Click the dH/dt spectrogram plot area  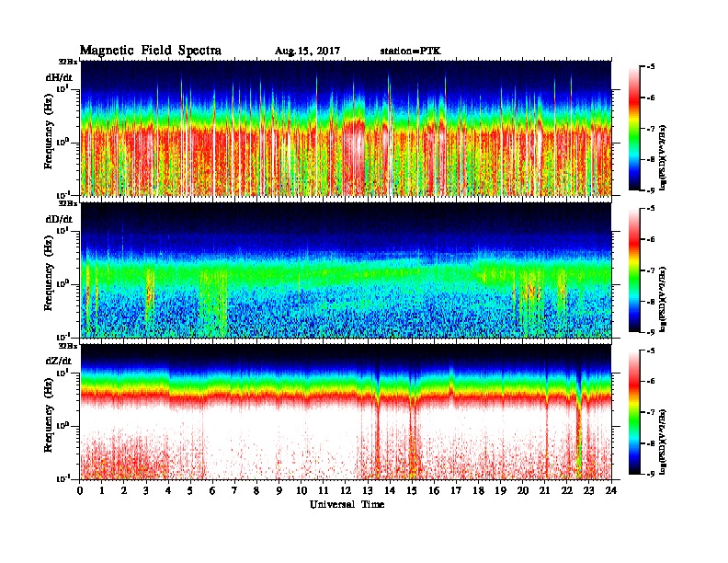[x=346, y=128]
